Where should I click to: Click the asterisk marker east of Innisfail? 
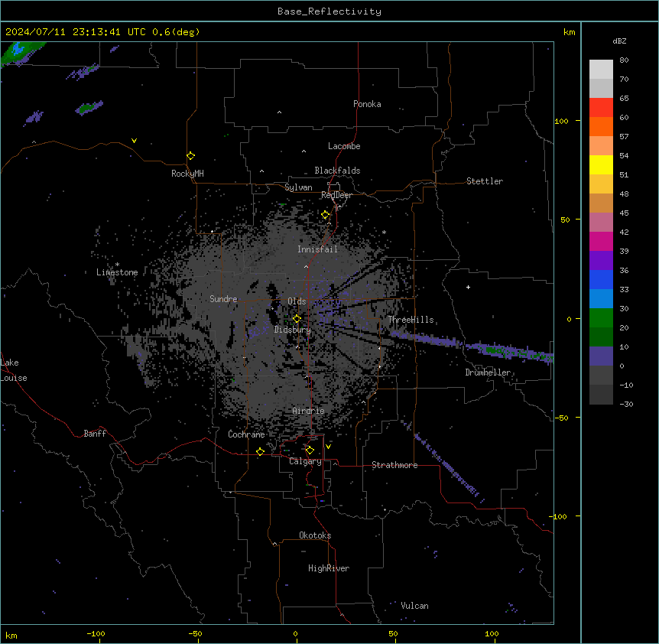[384, 232]
